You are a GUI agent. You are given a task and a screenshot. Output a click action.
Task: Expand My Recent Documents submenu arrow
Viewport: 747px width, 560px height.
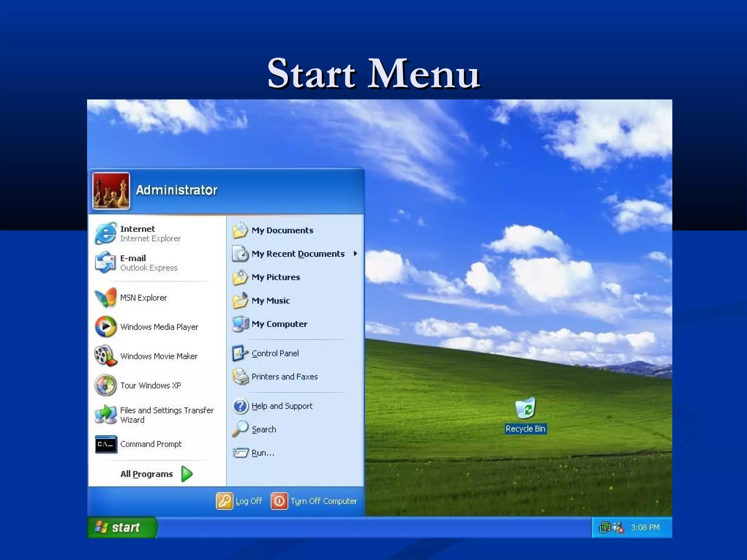(355, 253)
